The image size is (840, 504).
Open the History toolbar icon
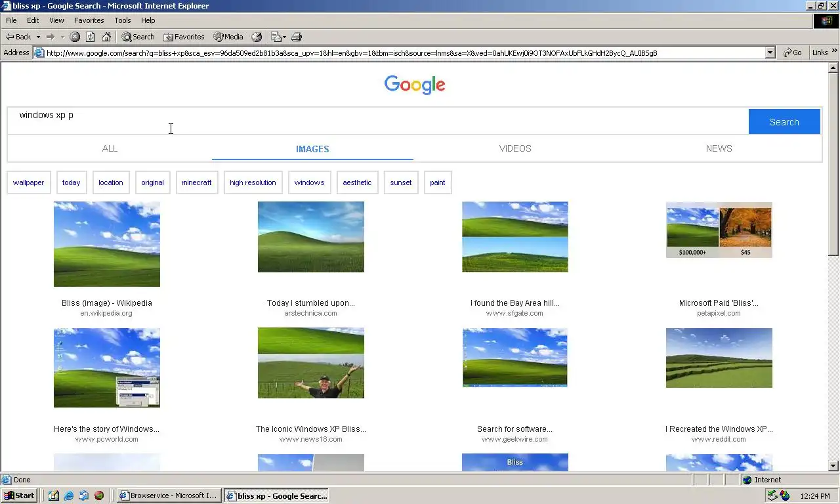[x=257, y=37]
